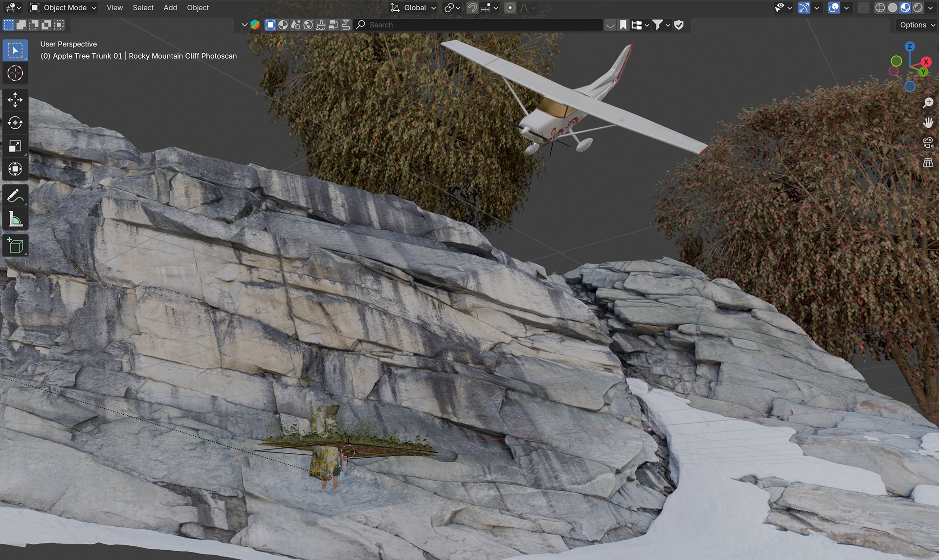Toggle the snapping magnet
This screenshot has width=939, height=560.
(472, 8)
